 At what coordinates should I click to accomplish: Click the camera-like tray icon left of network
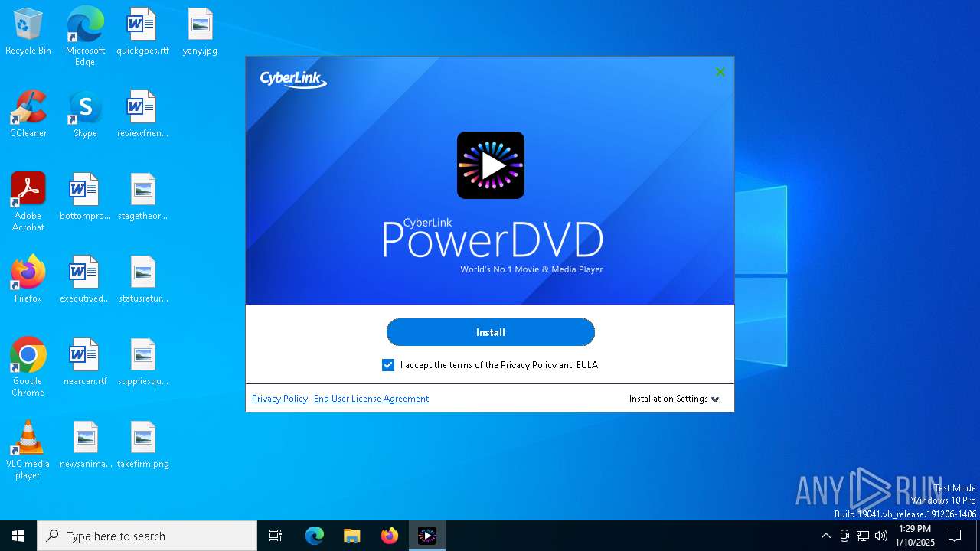844,536
